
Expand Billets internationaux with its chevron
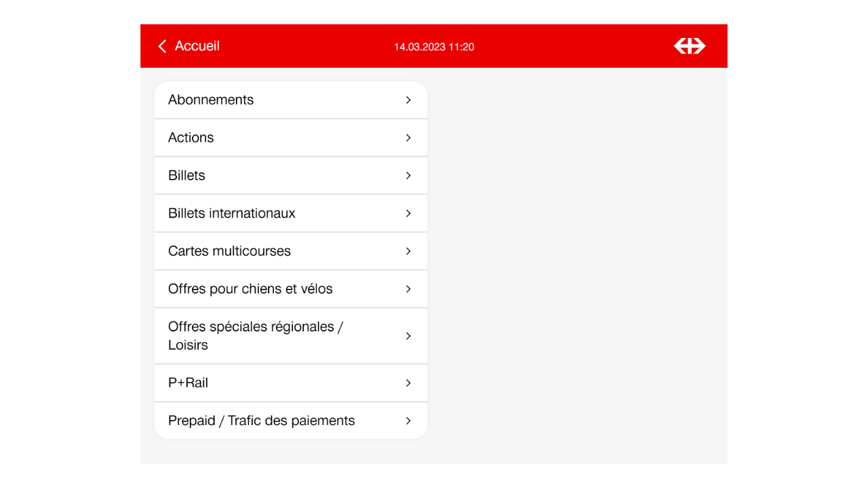pyautogui.click(x=408, y=213)
